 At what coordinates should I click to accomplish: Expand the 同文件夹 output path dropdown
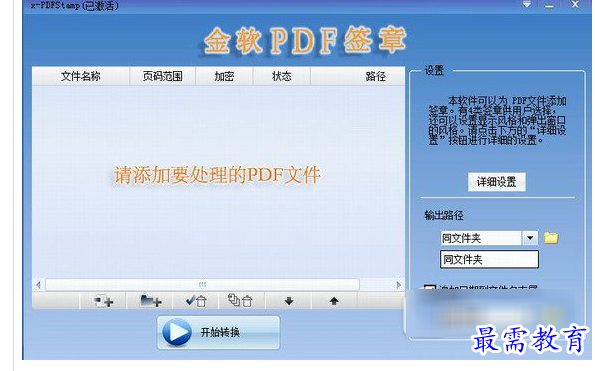530,238
